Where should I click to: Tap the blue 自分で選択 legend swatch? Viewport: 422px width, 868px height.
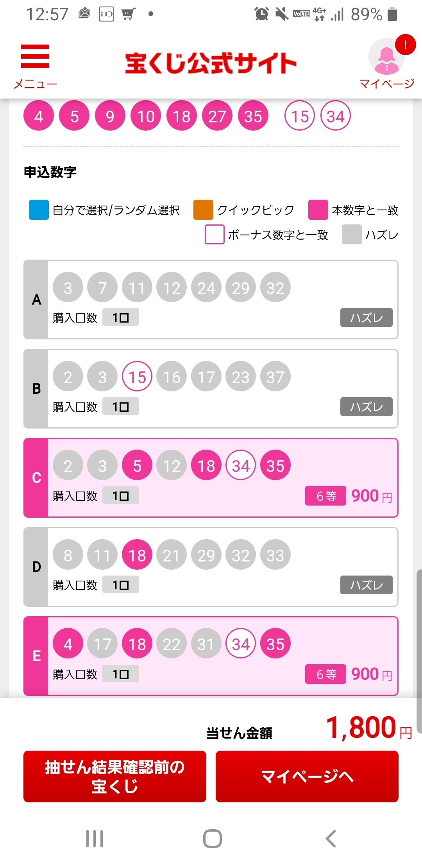39,210
